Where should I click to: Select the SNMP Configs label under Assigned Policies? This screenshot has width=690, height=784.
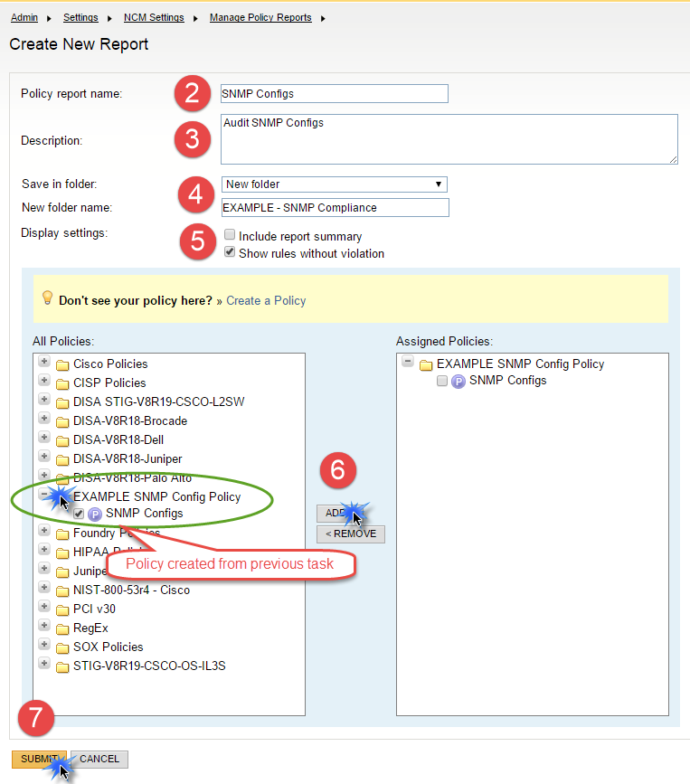click(508, 381)
